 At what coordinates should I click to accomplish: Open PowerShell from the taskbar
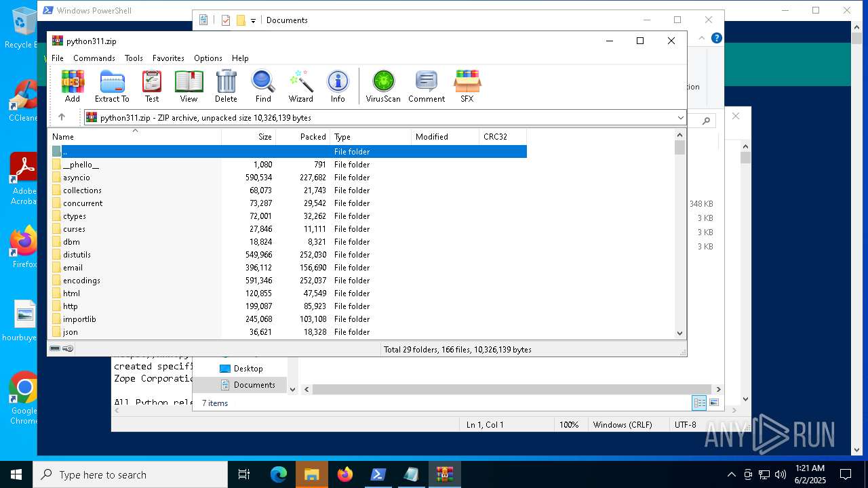click(378, 474)
